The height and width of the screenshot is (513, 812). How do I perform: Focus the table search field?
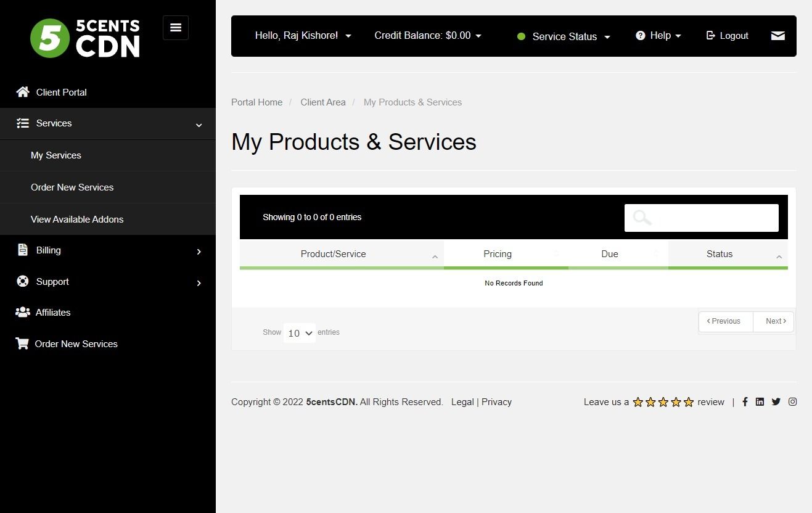[702, 218]
